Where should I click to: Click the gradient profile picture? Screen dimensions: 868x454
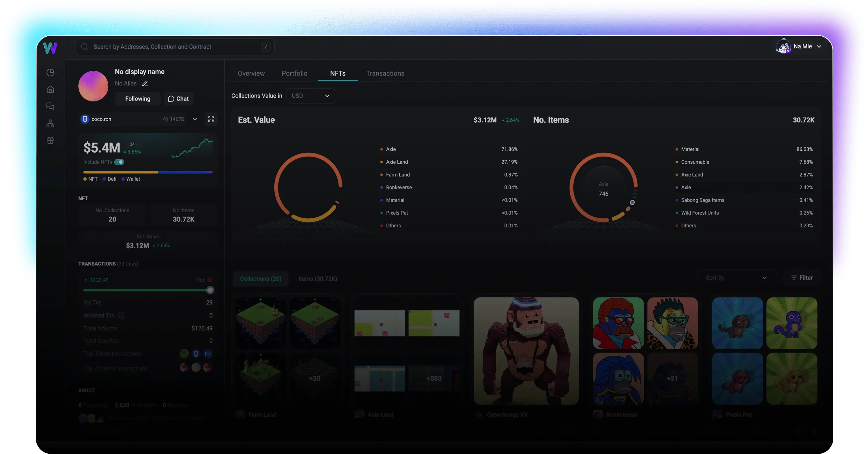93,86
